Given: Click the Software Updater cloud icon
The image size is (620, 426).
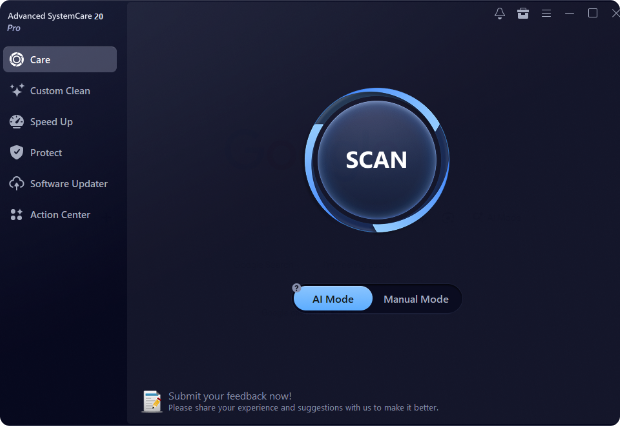Looking at the screenshot, I should (17, 183).
